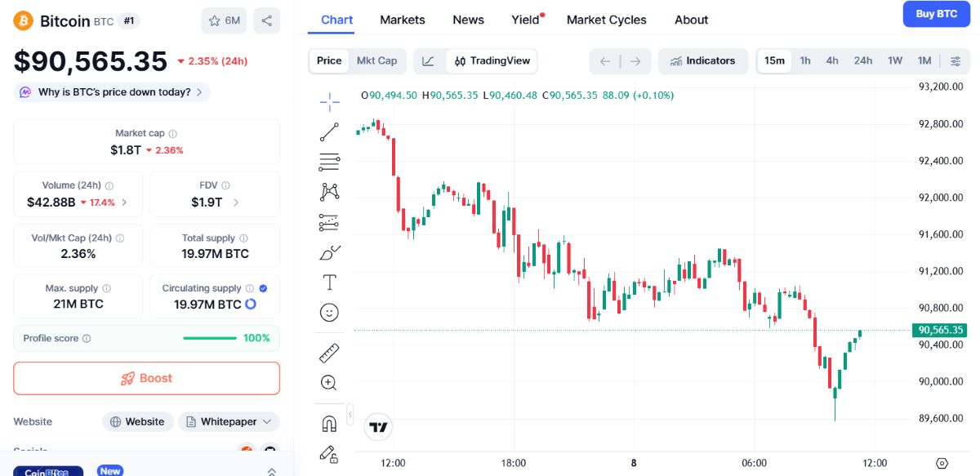
Task: Switch the chart to TradingView mode
Action: [x=491, y=60]
